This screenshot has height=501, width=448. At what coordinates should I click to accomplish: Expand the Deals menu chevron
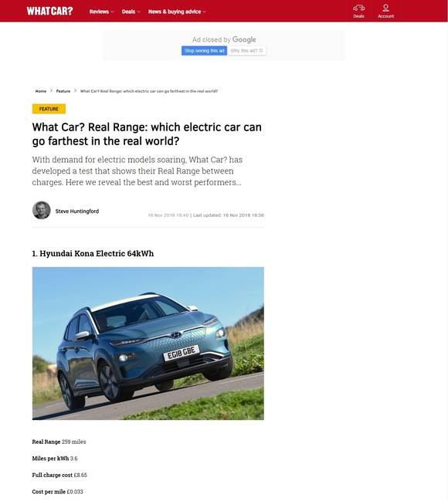139,12
